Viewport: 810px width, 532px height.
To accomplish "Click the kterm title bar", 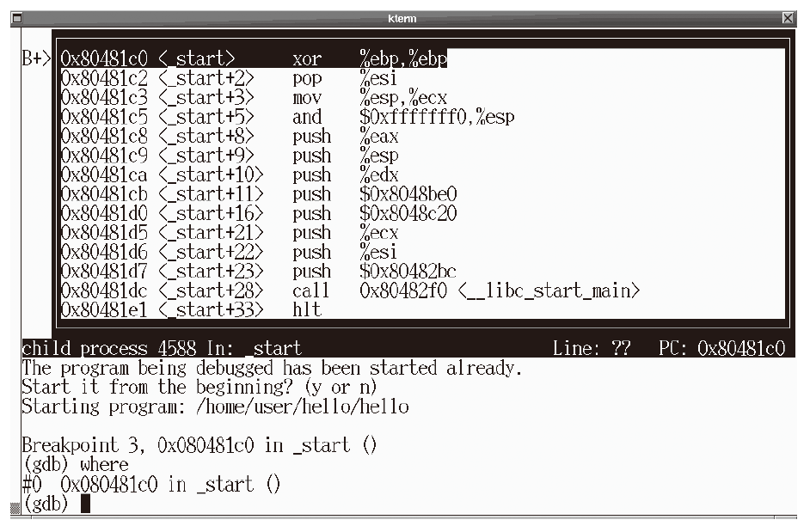I will [404, 18].
